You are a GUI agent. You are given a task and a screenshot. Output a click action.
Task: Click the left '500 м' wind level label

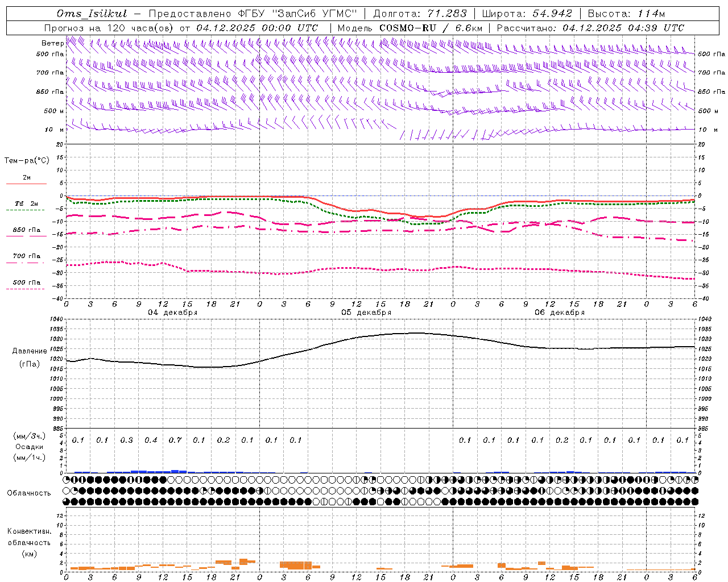(53, 111)
